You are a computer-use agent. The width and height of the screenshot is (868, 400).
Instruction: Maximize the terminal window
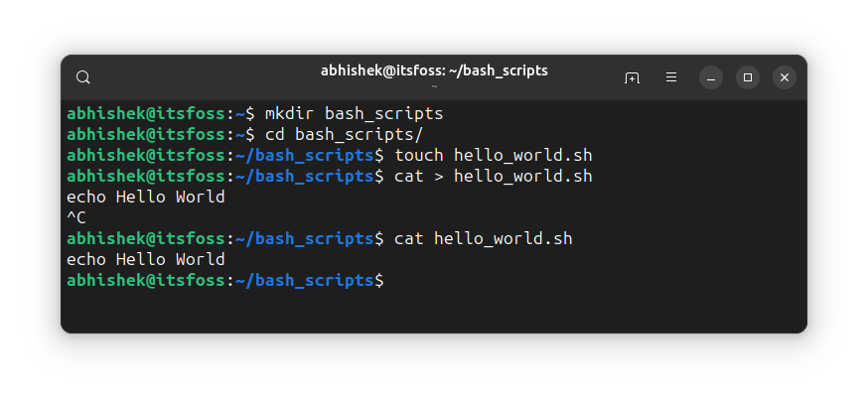point(748,77)
